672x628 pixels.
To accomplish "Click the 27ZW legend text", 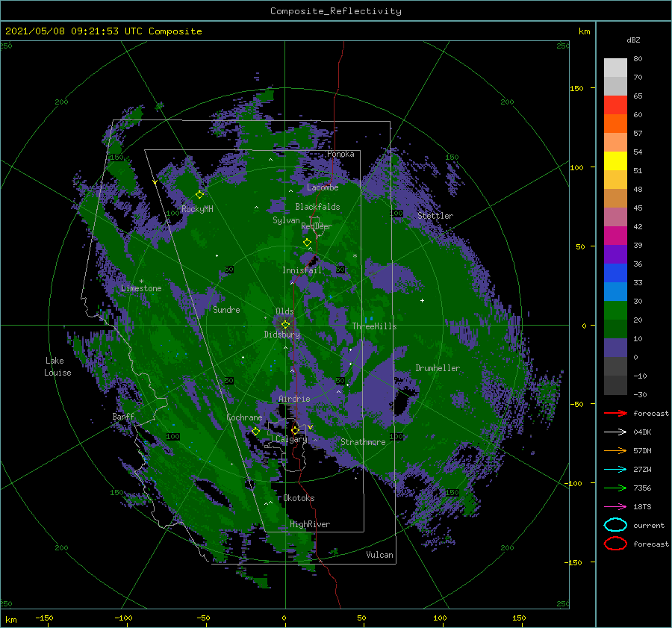I will click(x=642, y=470).
